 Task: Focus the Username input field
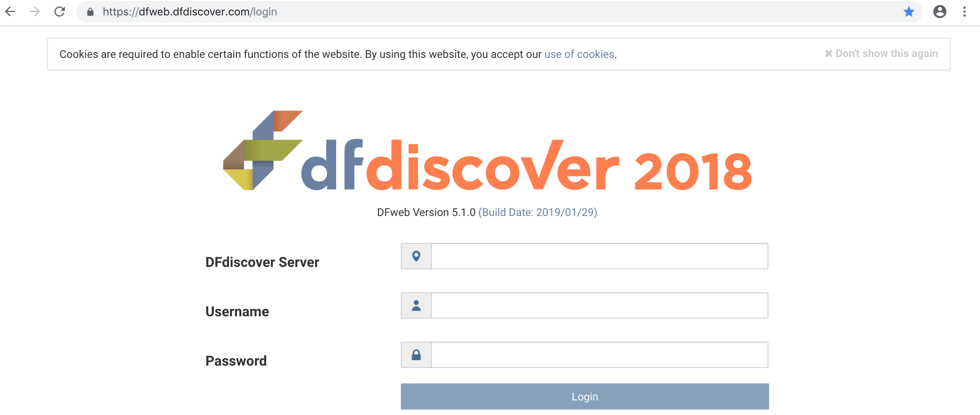pyautogui.click(x=599, y=305)
